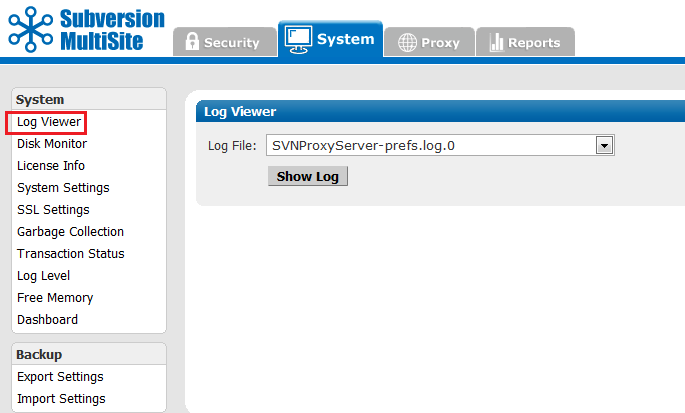Open SSL Settings
Image resolution: width=685 pixels, height=413 pixels.
[53, 210]
